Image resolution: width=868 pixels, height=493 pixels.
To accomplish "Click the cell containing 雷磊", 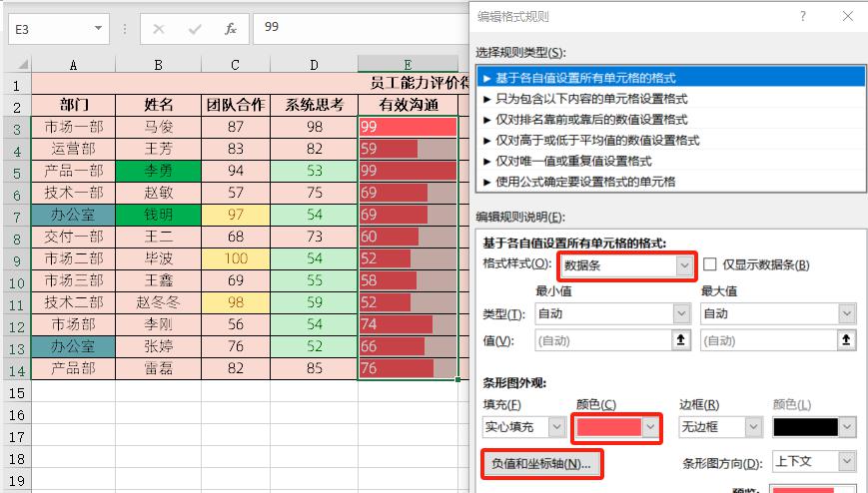I will [x=159, y=368].
